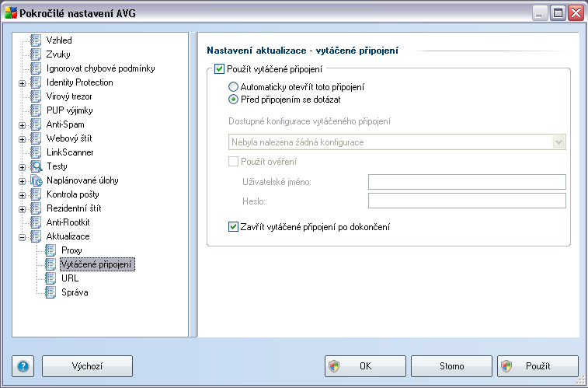
Task: Click the Aktualizace page icon
Action: 36,236
